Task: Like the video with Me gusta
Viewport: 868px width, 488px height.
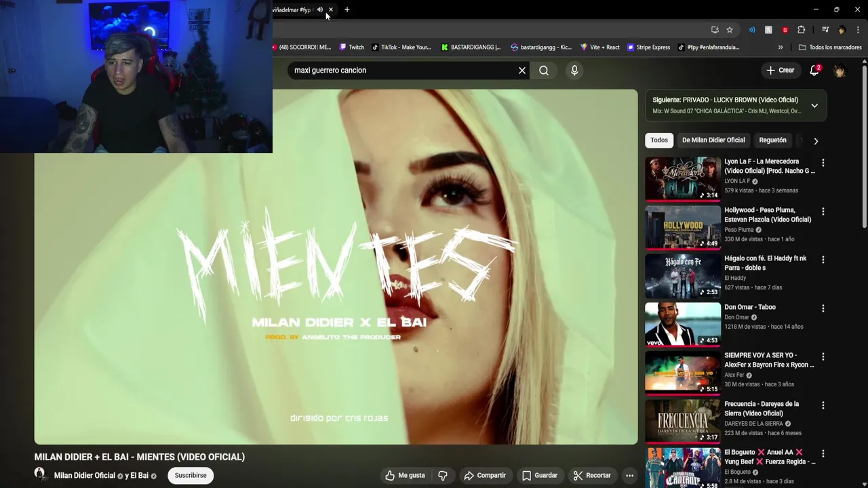Action: tap(405, 476)
